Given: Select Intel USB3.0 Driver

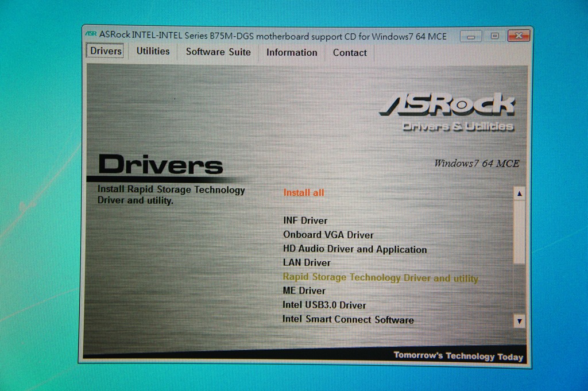Looking at the screenshot, I should tap(324, 305).
